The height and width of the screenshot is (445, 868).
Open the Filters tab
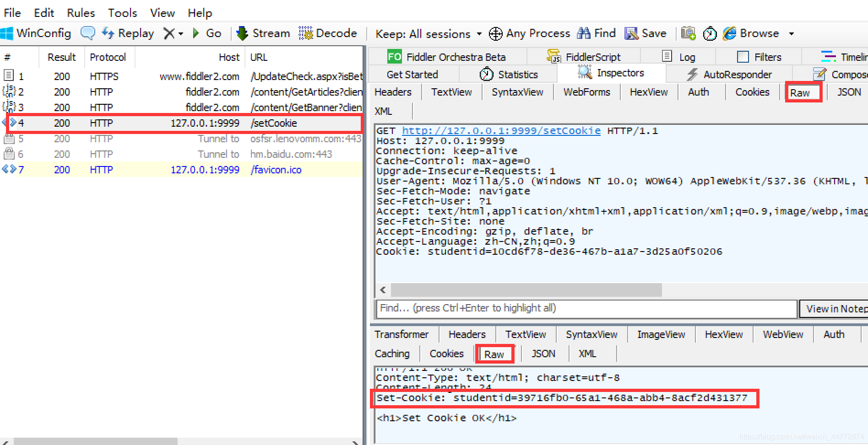[x=759, y=57]
